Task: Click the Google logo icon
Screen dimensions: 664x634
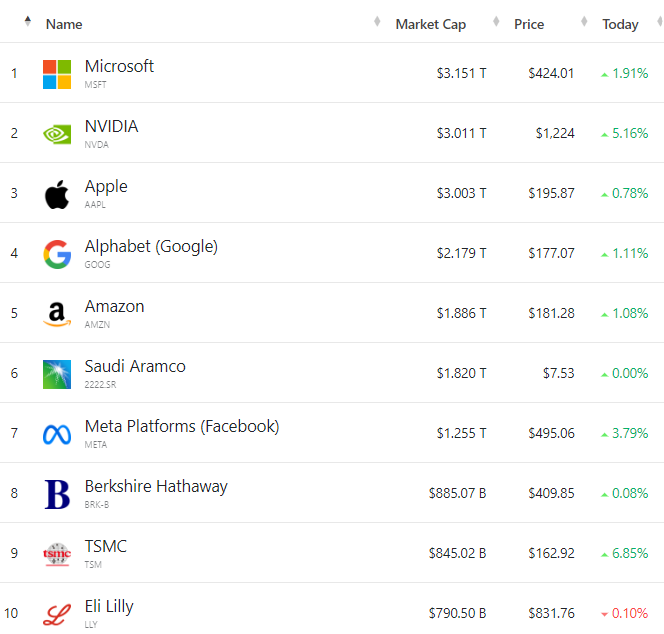Action: pos(57,254)
